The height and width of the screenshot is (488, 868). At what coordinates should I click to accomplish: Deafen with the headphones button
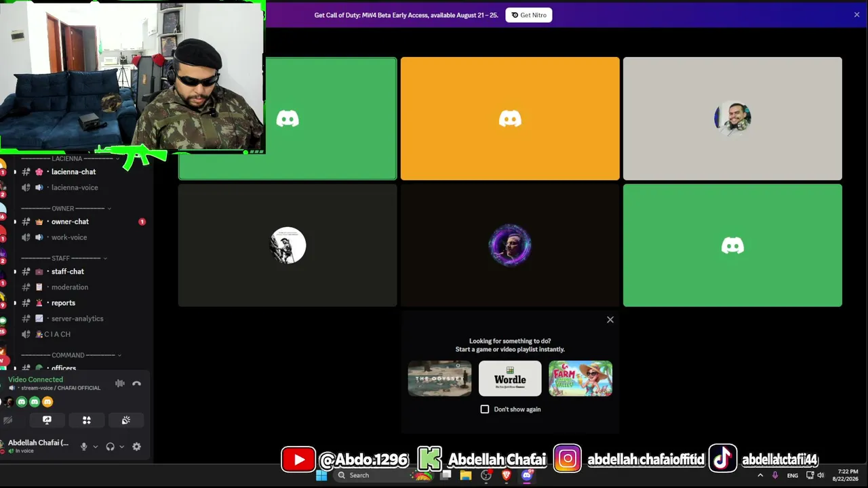(111, 447)
